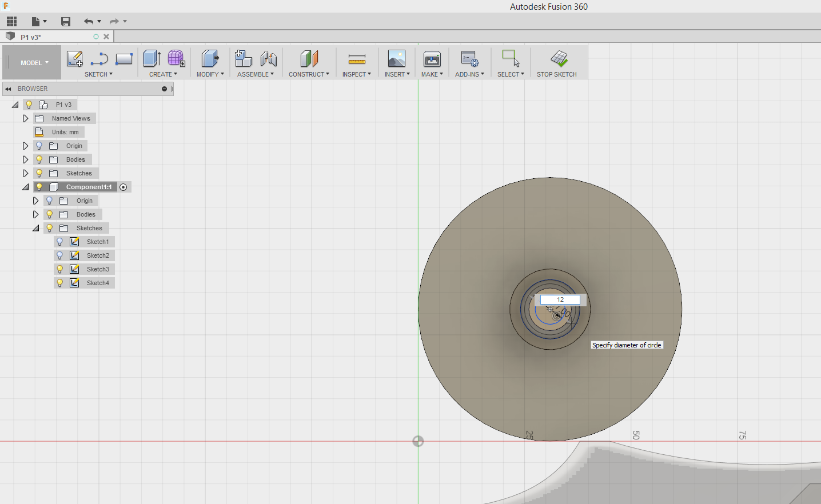
Task: Open the File menu icon
Action: click(38, 22)
